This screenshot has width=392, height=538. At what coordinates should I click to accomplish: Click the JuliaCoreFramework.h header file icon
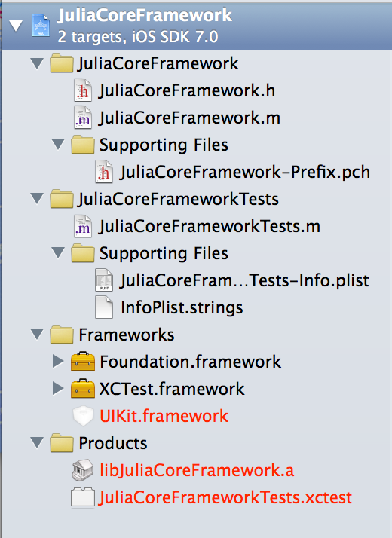click(x=83, y=90)
